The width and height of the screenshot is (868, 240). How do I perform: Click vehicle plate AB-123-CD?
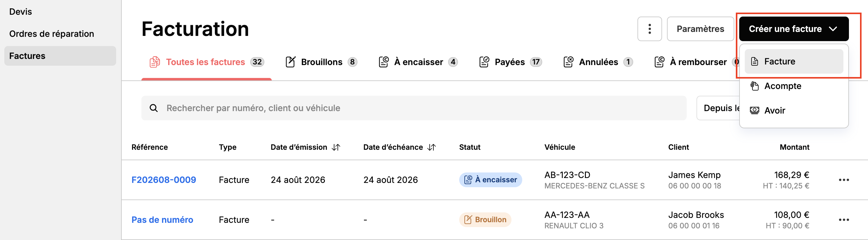click(x=567, y=175)
